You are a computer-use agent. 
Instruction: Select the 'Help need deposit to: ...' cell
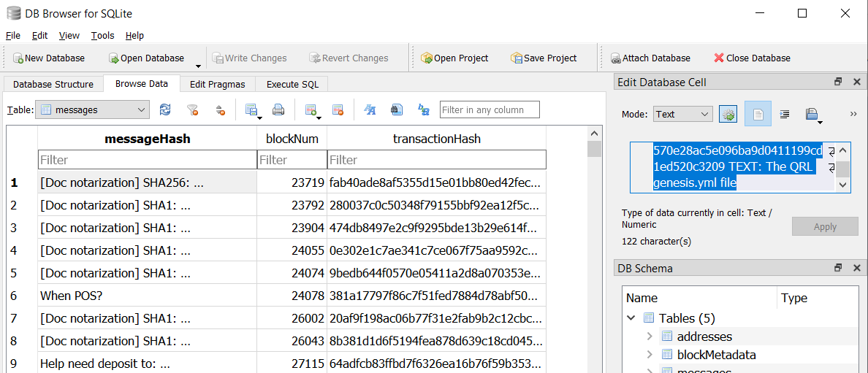click(x=148, y=364)
